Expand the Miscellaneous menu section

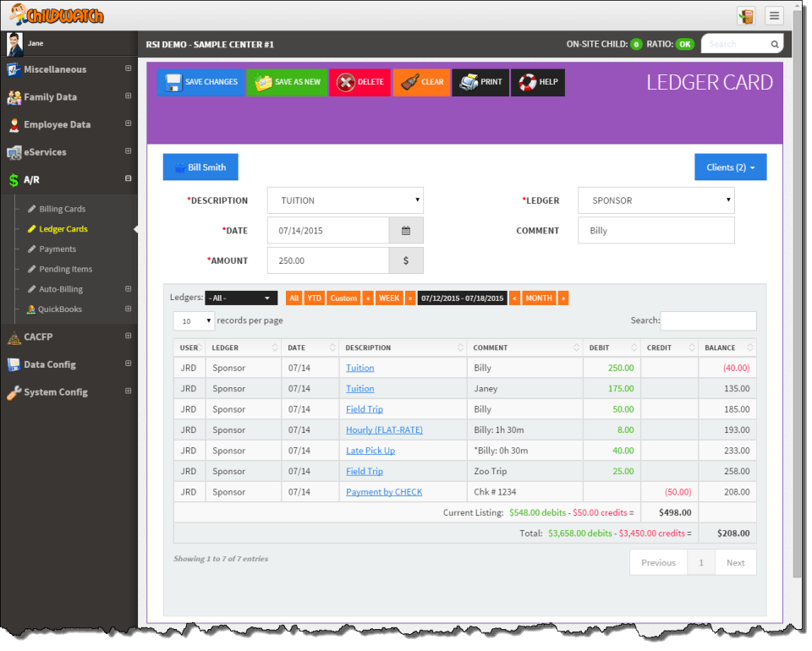128,68
